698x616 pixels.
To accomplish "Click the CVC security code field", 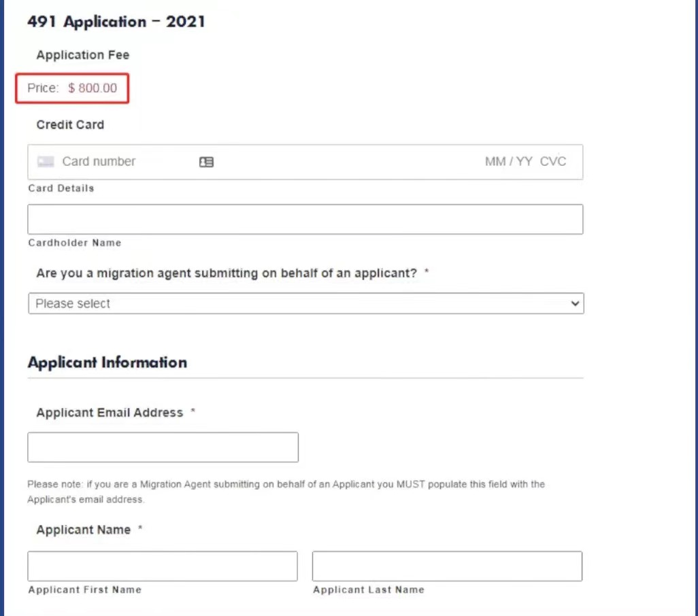I will point(553,162).
